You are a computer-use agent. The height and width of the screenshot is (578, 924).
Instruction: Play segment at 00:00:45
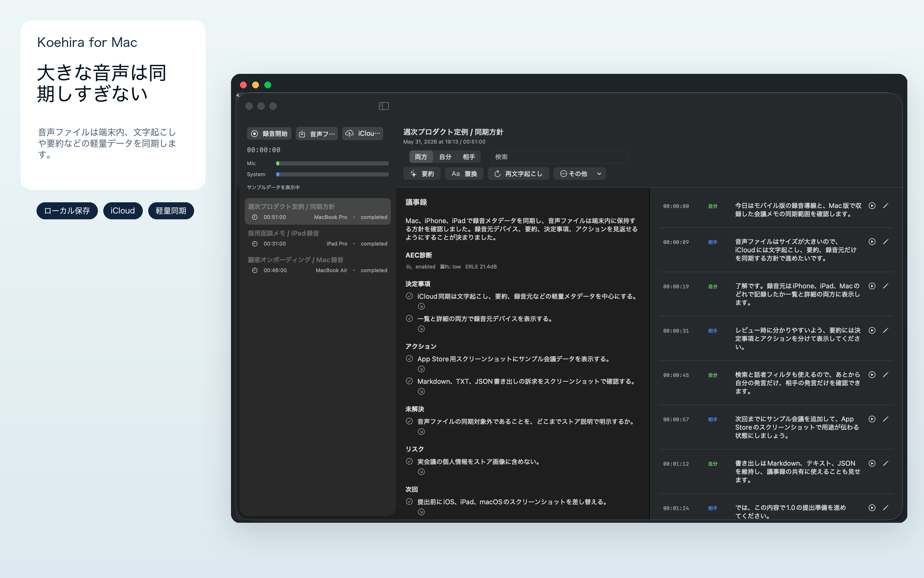click(x=872, y=375)
